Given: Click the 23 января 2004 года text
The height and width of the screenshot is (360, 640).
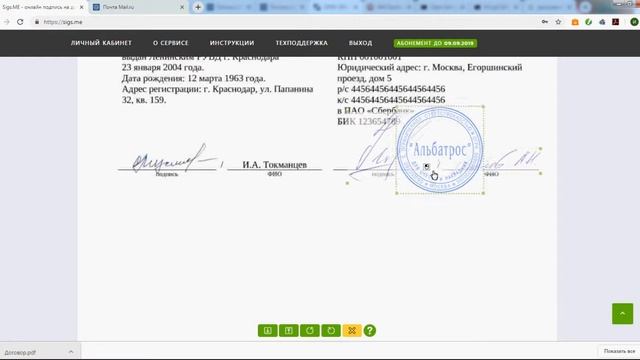Looking at the screenshot, I should [162, 67].
